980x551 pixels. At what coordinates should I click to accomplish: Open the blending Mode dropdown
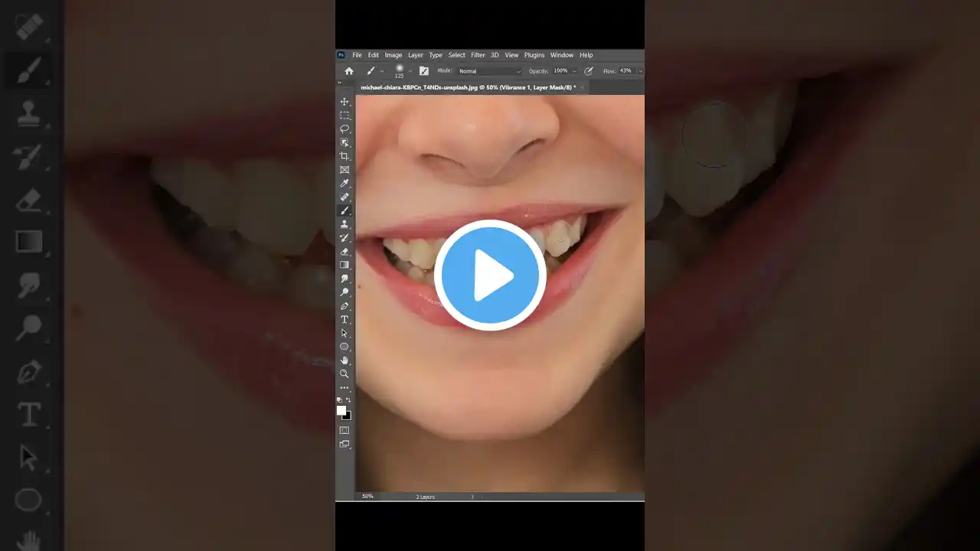click(x=488, y=70)
